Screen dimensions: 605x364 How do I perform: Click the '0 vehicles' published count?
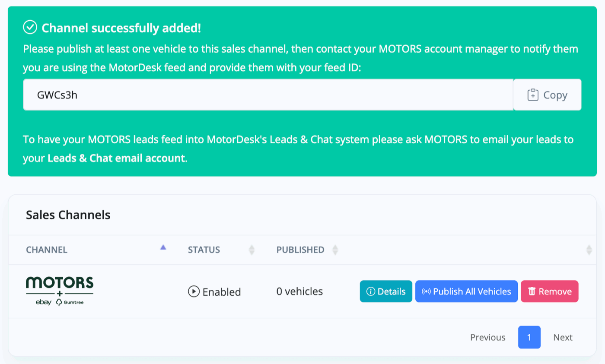[x=299, y=291]
